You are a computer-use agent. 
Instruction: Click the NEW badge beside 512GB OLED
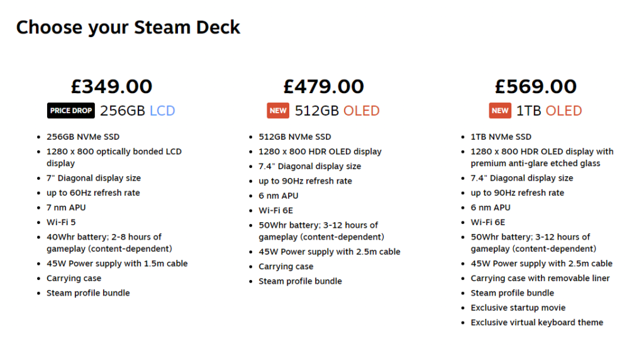pos(278,111)
